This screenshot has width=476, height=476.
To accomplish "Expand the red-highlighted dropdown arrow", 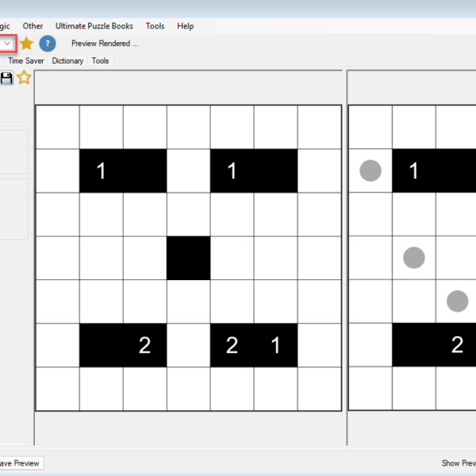I will coord(7,44).
